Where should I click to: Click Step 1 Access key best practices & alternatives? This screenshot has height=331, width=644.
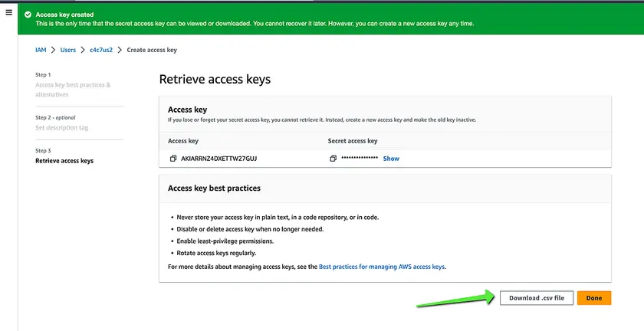click(73, 90)
